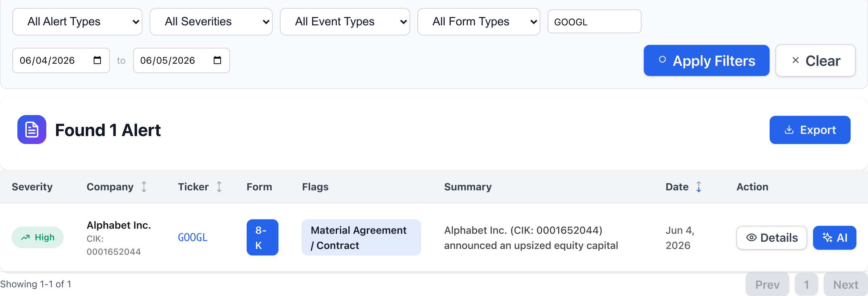Click the Apply Filters button
The width and height of the screenshot is (868, 296).
(707, 60)
